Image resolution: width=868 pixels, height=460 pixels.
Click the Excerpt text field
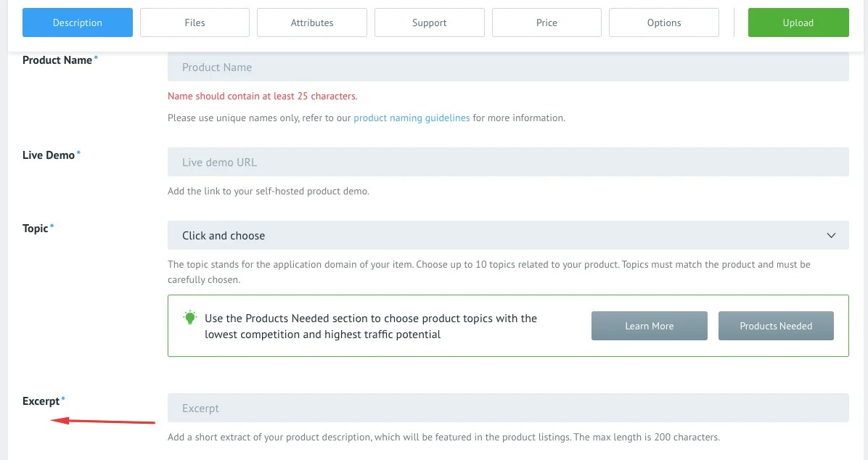(x=508, y=408)
